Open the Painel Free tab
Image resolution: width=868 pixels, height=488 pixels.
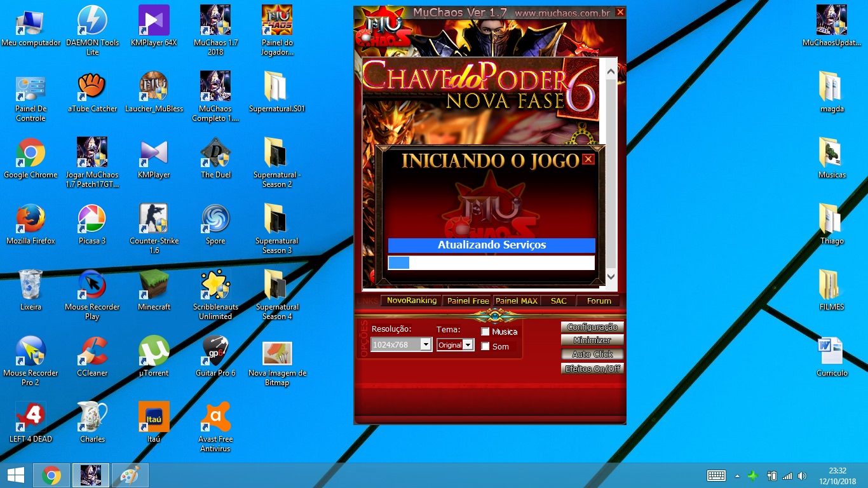coord(468,301)
